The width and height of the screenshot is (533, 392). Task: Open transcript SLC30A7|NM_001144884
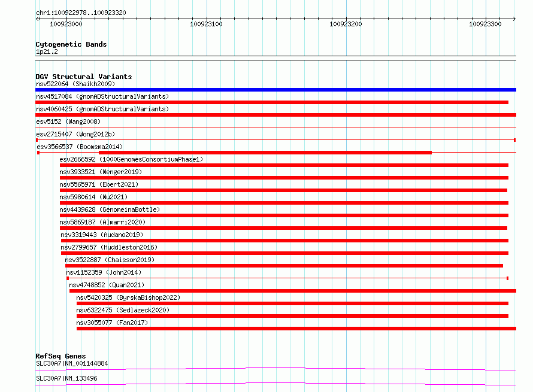pyautogui.click(x=72, y=363)
